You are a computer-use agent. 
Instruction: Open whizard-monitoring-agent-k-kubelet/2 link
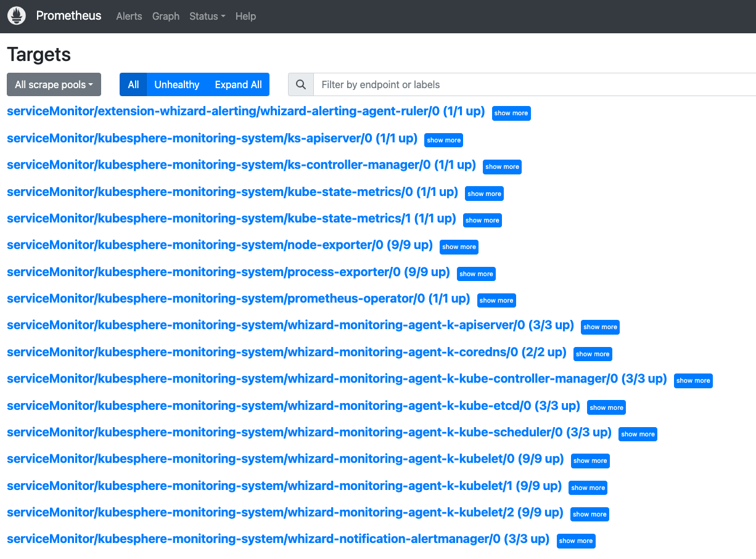(286, 513)
